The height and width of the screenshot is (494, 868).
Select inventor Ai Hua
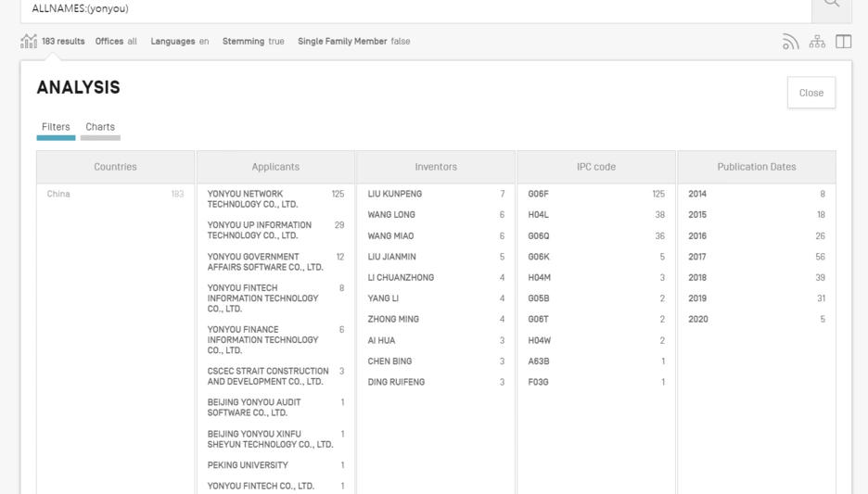click(x=436, y=341)
